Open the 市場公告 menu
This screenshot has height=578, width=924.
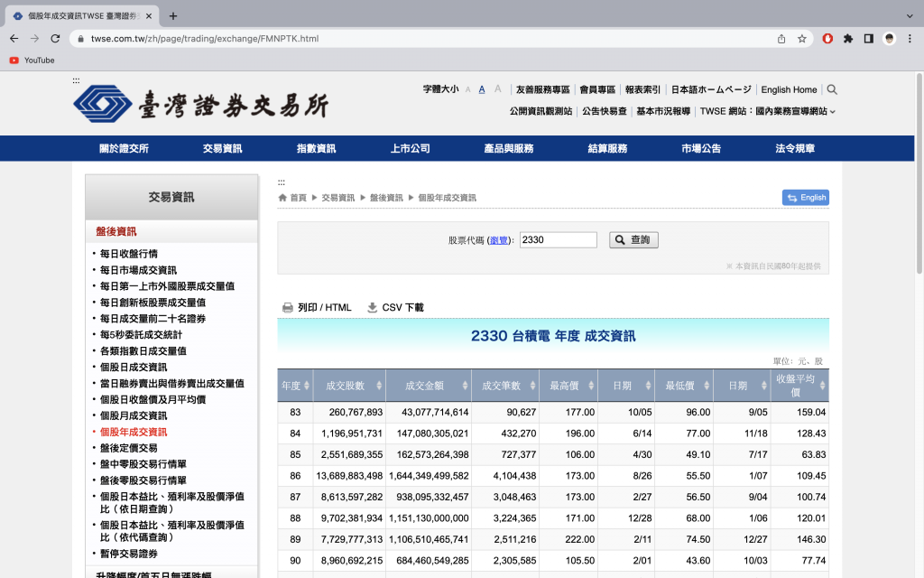[701, 149]
